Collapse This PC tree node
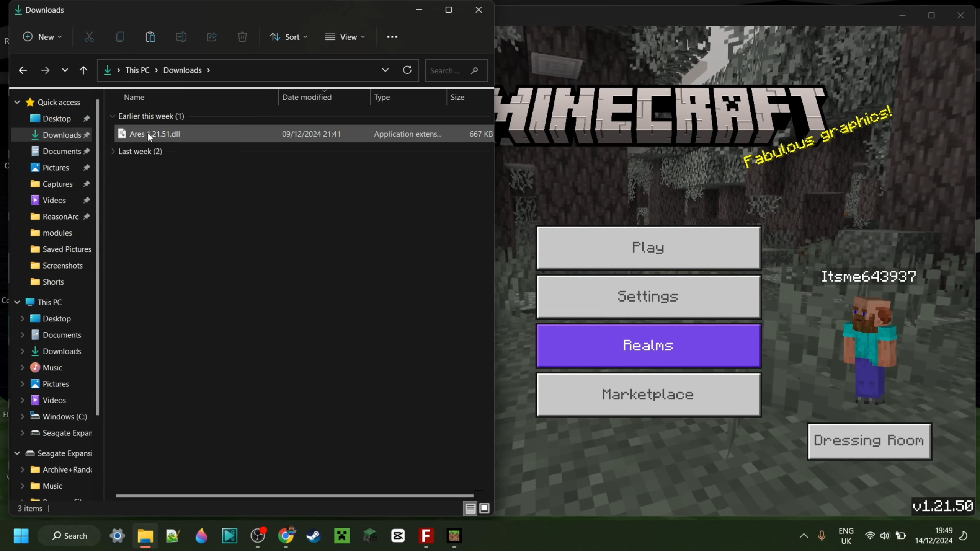This screenshot has width=980, height=551. (x=17, y=302)
